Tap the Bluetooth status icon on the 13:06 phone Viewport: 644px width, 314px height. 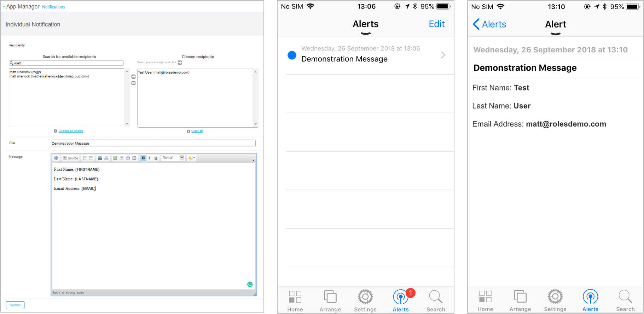tap(415, 6)
